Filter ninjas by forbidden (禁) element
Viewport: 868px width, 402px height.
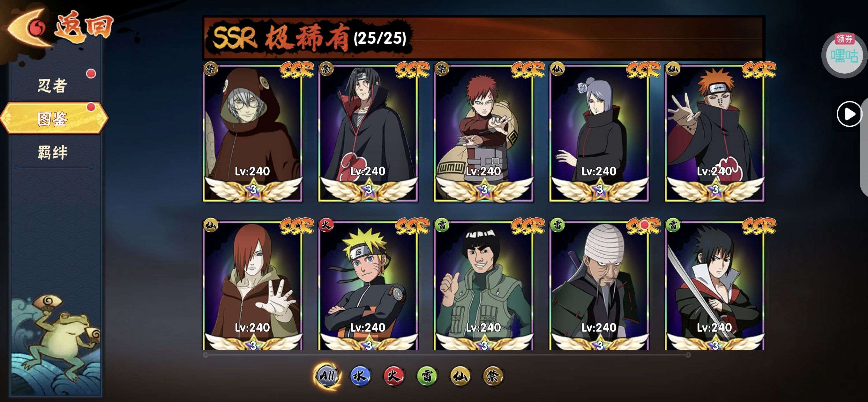click(493, 376)
